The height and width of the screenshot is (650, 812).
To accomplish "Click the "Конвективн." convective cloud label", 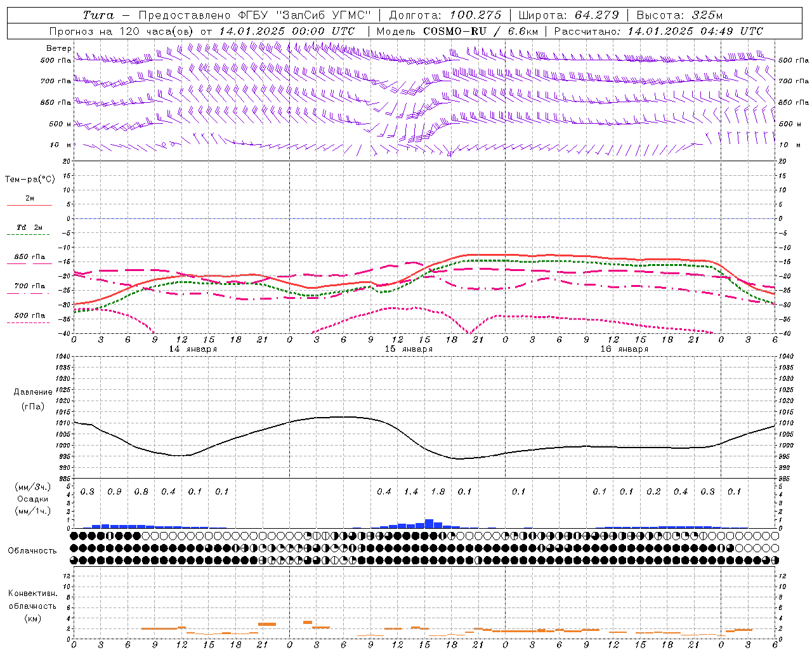I will (32, 594).
